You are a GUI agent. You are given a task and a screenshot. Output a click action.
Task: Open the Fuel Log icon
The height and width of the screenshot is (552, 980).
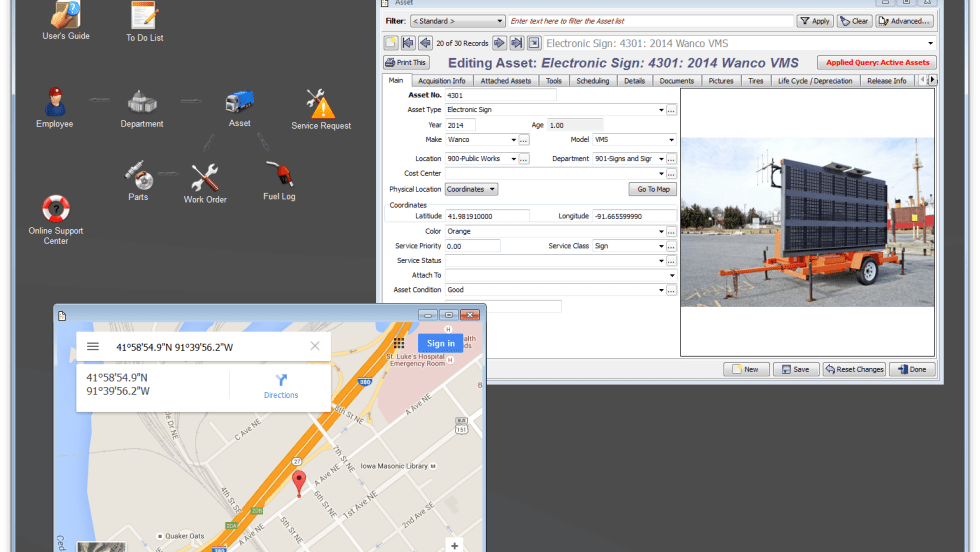click(279, 175)
